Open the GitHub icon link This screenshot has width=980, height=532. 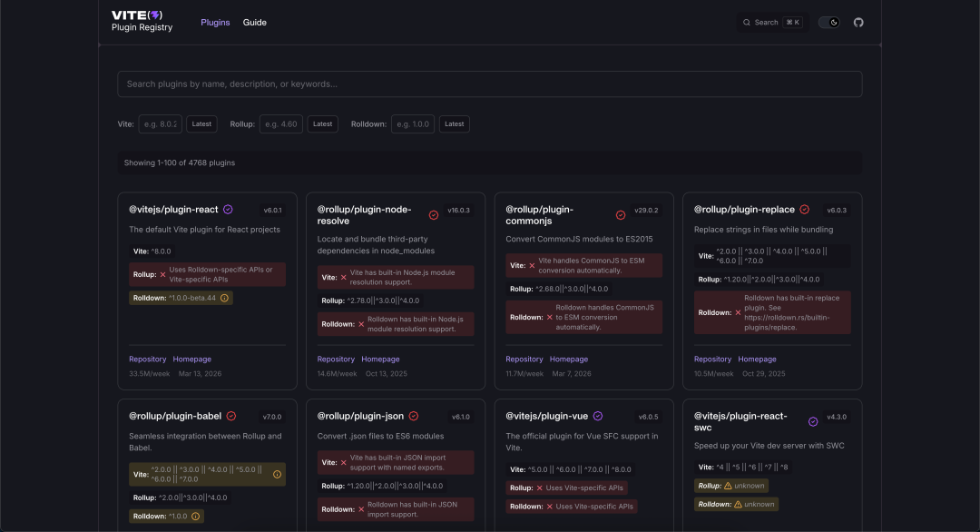(858, 23)
